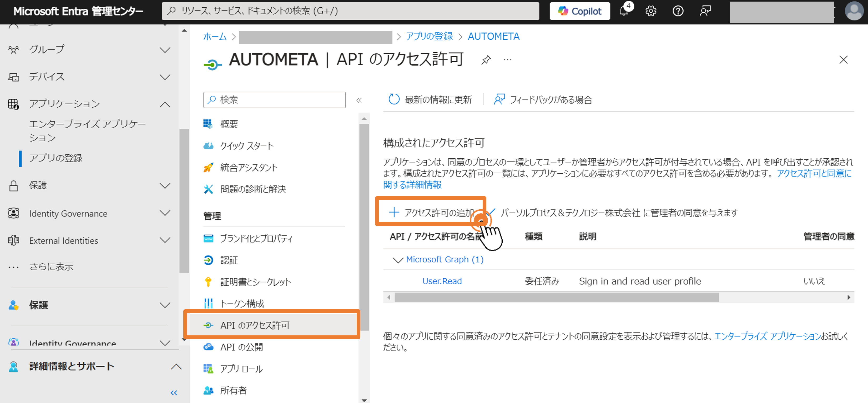Click the 証明書とシークレット key icon
This screenshot has height=403, width=868.
click(x=209, y=282)
